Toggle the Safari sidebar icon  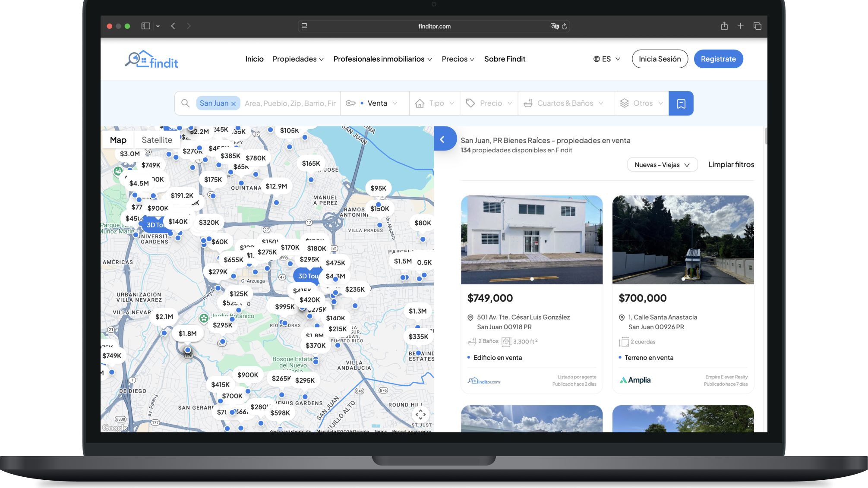pyautogui.click(x=145, y=26)
